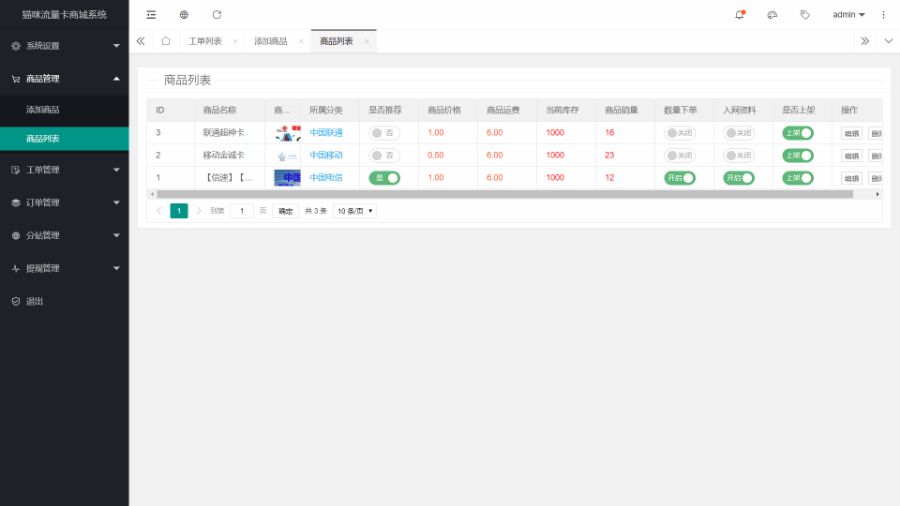Screen dimensions: 900x506
Task: Click the tag icon in header
Action: tap(805, 15)
